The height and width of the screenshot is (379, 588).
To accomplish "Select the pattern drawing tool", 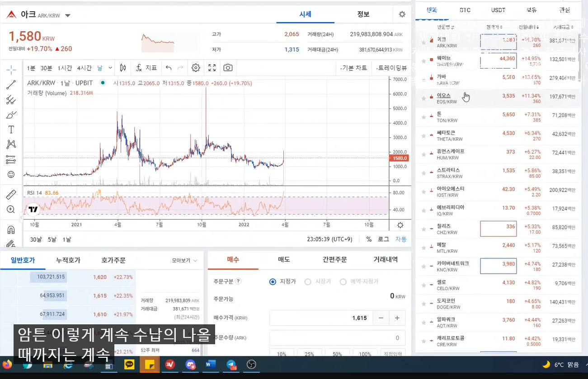I will pos(11,145).
